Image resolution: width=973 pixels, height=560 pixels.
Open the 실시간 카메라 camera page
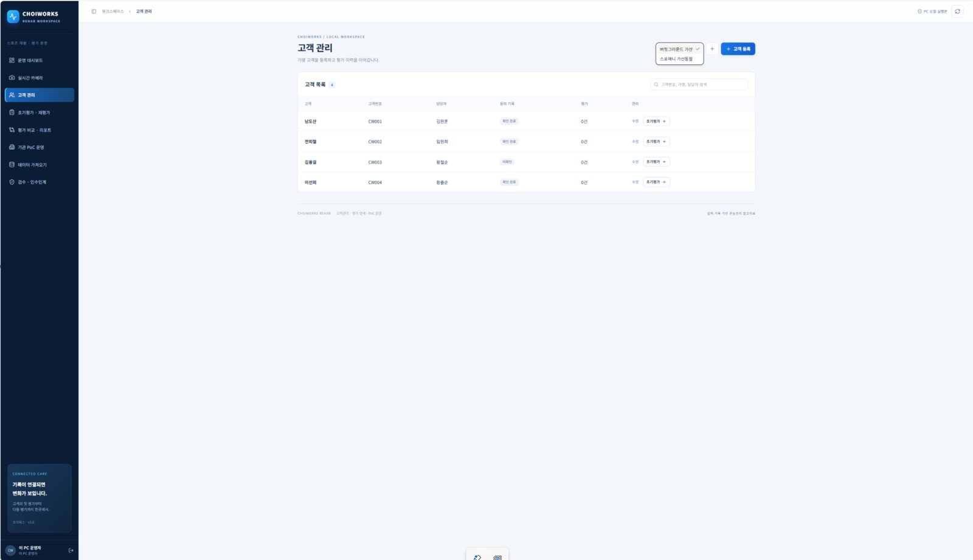40,78
